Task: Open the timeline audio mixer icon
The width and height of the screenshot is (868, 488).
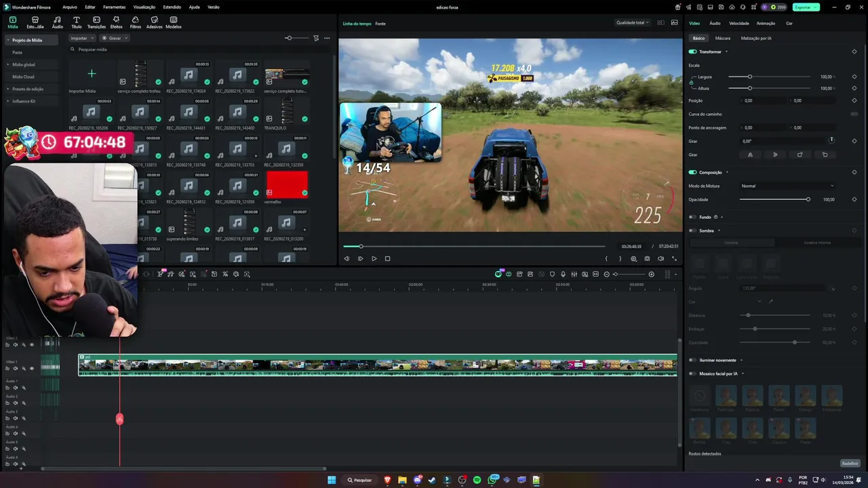Action: pos(574,274)
